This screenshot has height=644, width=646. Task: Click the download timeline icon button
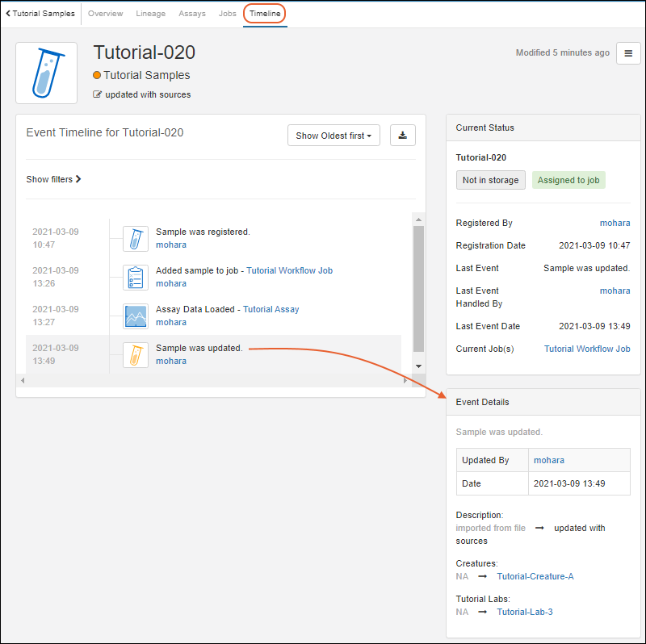pos(402,136)
